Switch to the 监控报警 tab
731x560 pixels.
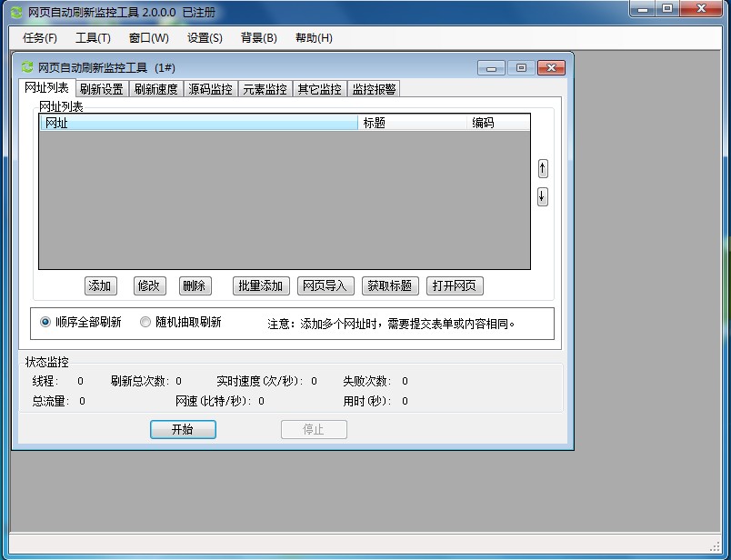click(374, 89)
